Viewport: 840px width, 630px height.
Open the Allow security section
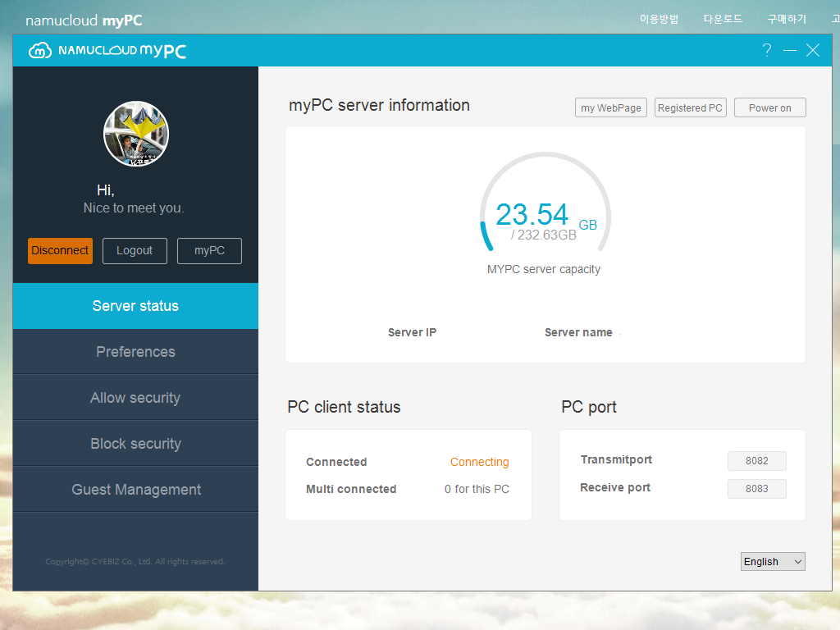pos(135,398)
